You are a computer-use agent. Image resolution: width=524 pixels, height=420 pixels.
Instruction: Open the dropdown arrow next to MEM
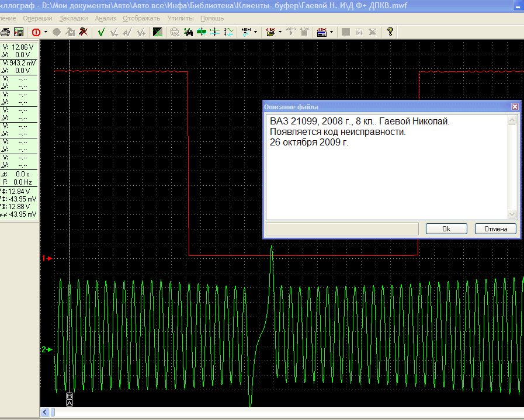pos(256,32)
